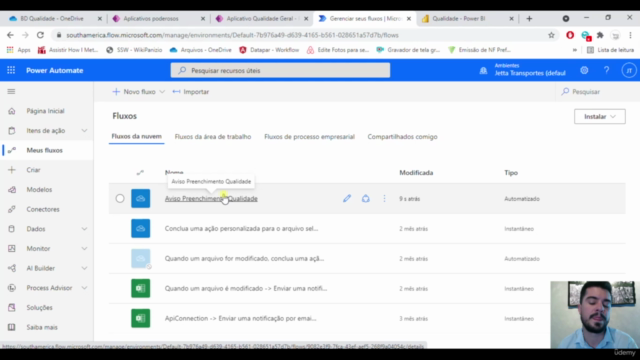Open the Opera extension icon

570,35
